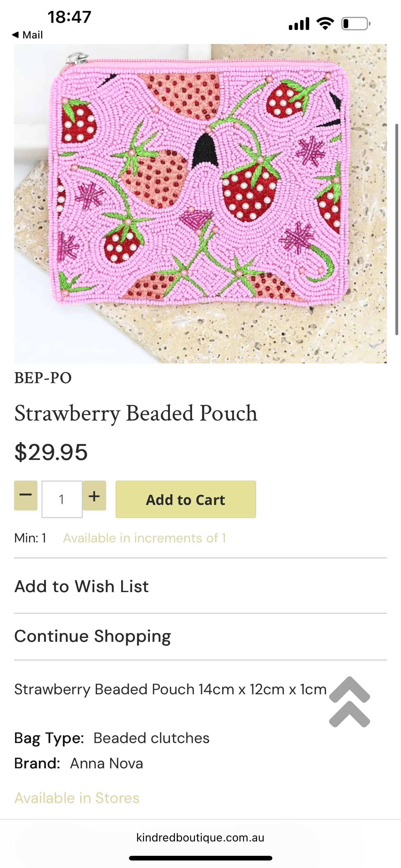Tap Add to Wish List
This screenshot has height=868, width=401.
82,586
